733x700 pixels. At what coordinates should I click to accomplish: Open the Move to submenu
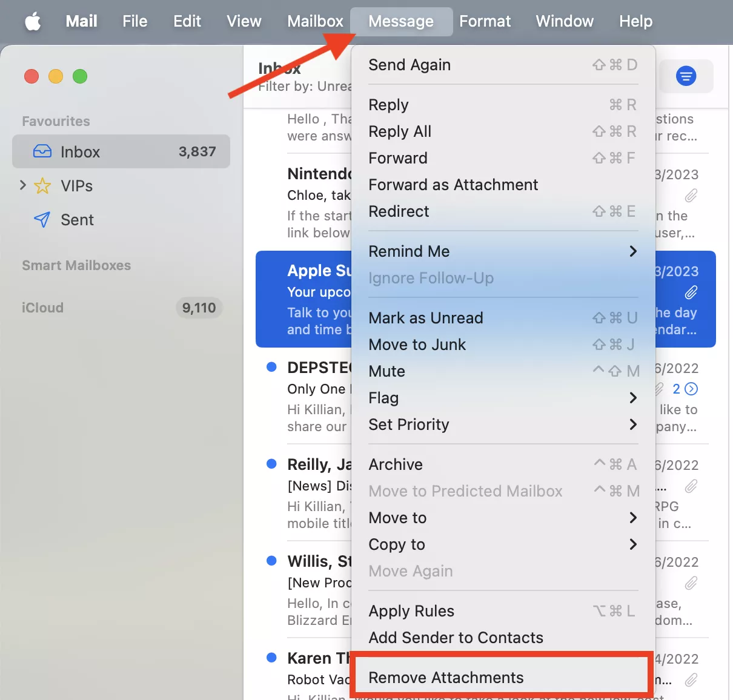(x=503, y=518)
